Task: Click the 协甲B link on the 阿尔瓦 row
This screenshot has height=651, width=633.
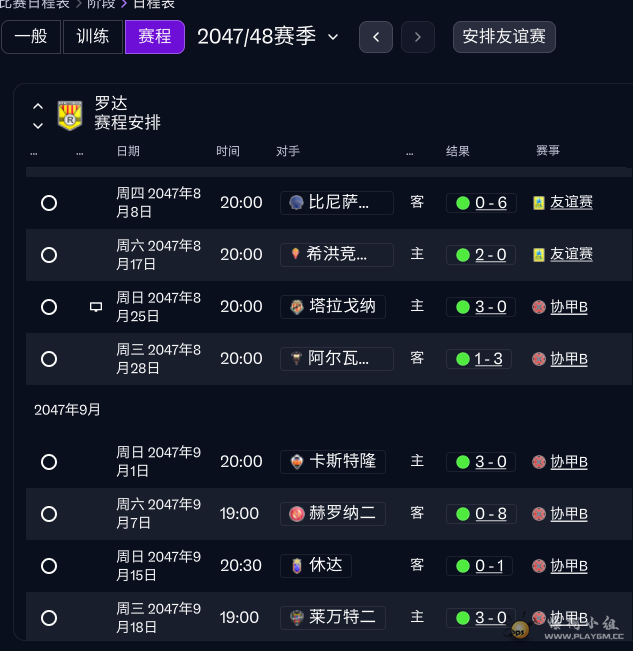Action: 569,359
